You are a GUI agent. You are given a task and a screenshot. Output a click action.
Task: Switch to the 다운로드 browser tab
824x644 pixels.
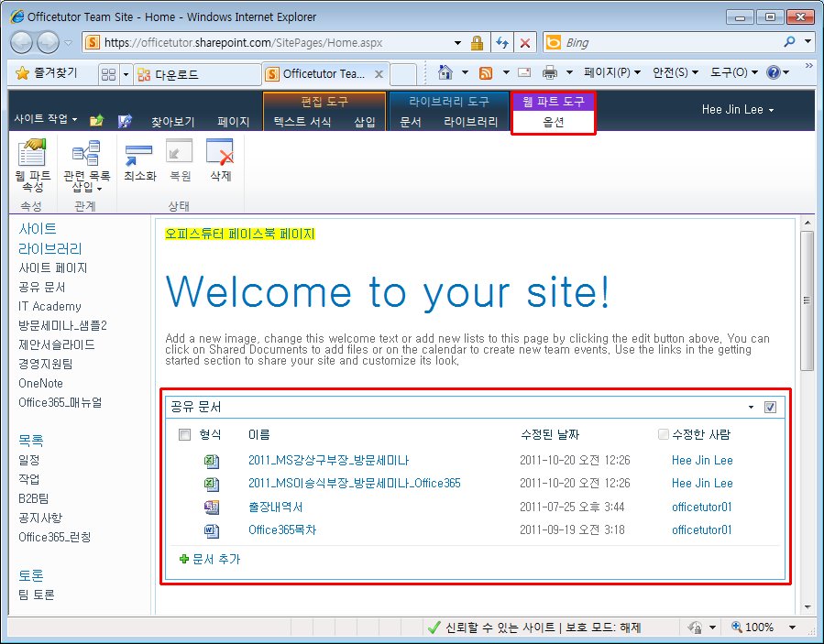coord(196,74)
